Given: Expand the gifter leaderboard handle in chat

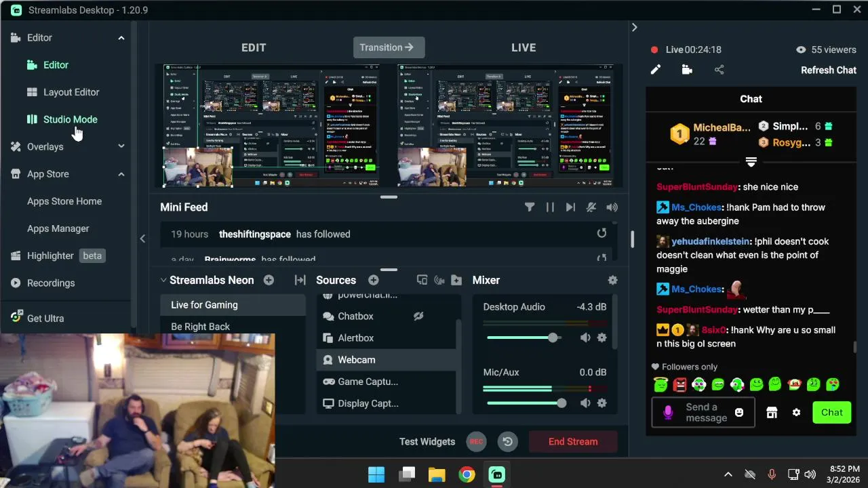Looking at the screenshot, I should (751, 163).
